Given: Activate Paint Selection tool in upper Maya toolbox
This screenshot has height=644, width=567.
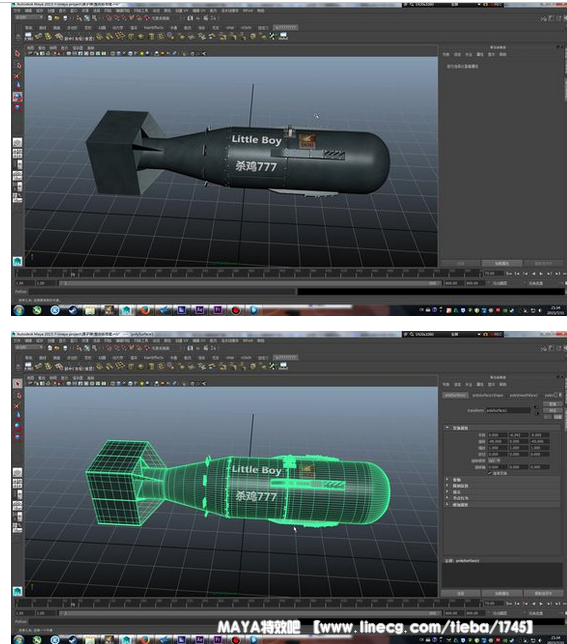Looking at the screenshot, I should click(17, 76).
